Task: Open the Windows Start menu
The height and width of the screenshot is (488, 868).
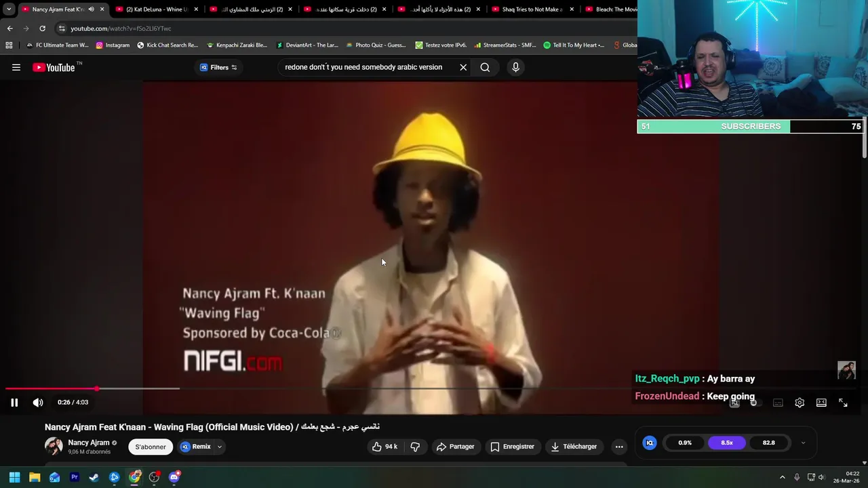Action: tap(14, 477)
